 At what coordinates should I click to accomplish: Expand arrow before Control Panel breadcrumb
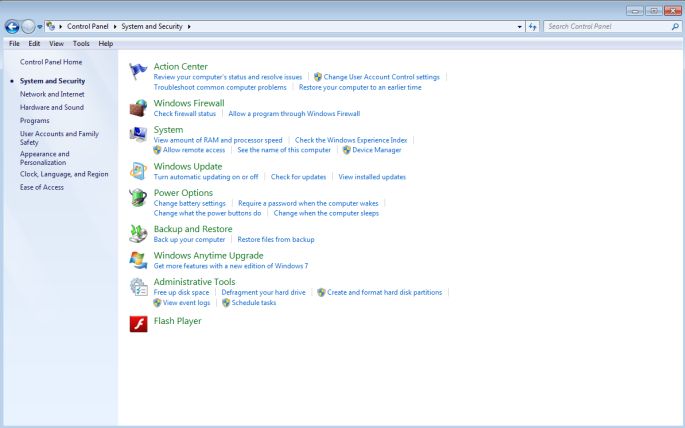[x=61, y=27]
